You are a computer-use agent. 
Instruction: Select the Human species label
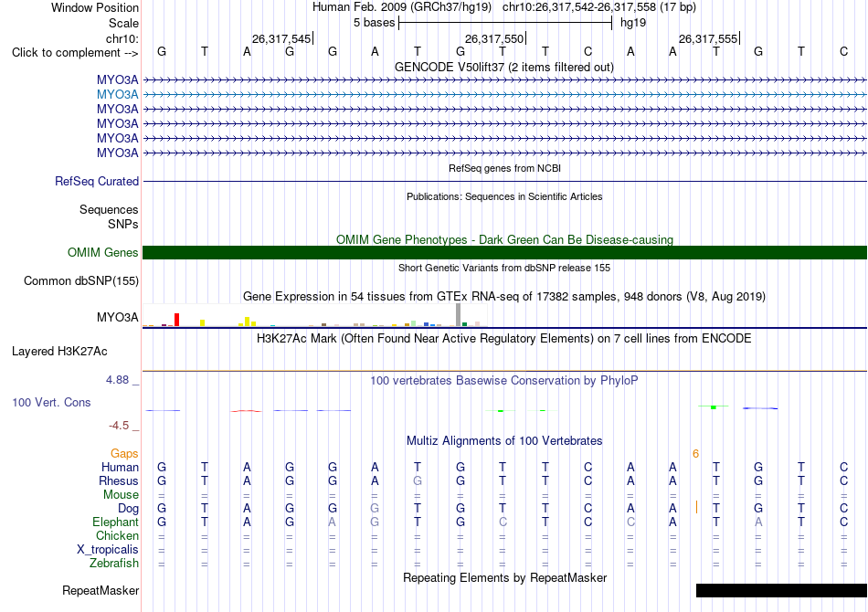pos(120,468)
